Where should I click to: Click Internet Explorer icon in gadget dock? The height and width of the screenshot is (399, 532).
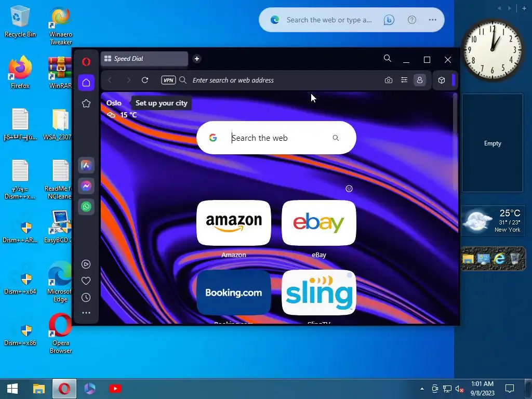tap(499, 259)
